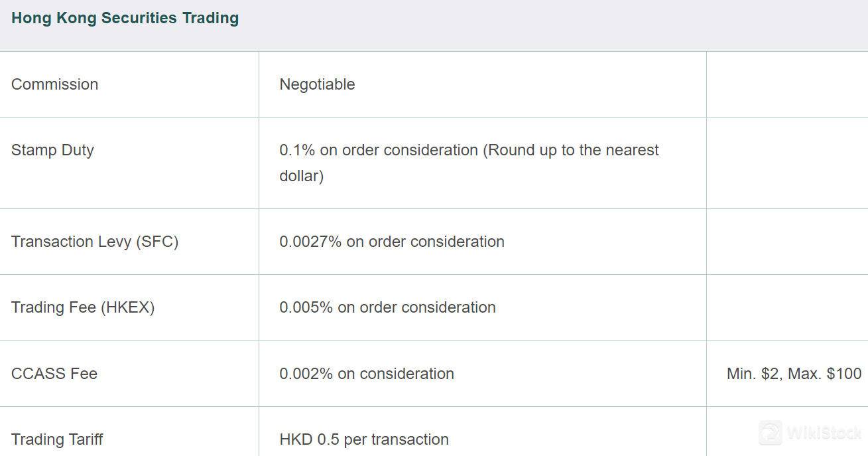Click the empty remark cell in Stamp Duty row

pyautogui.click(x=787, y=163)
